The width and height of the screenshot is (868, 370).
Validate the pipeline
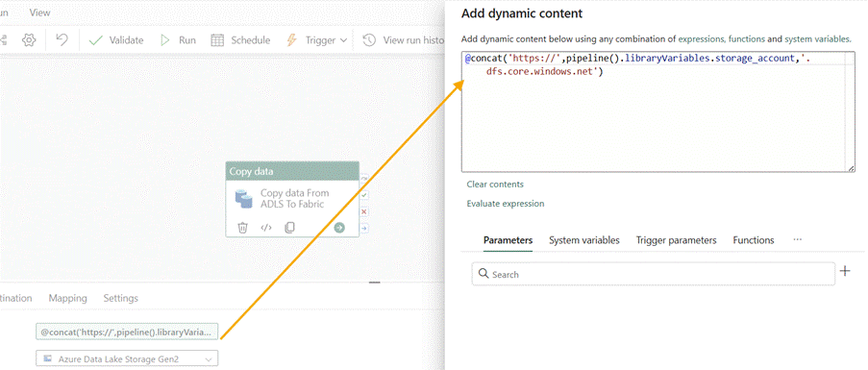[116, 39]
